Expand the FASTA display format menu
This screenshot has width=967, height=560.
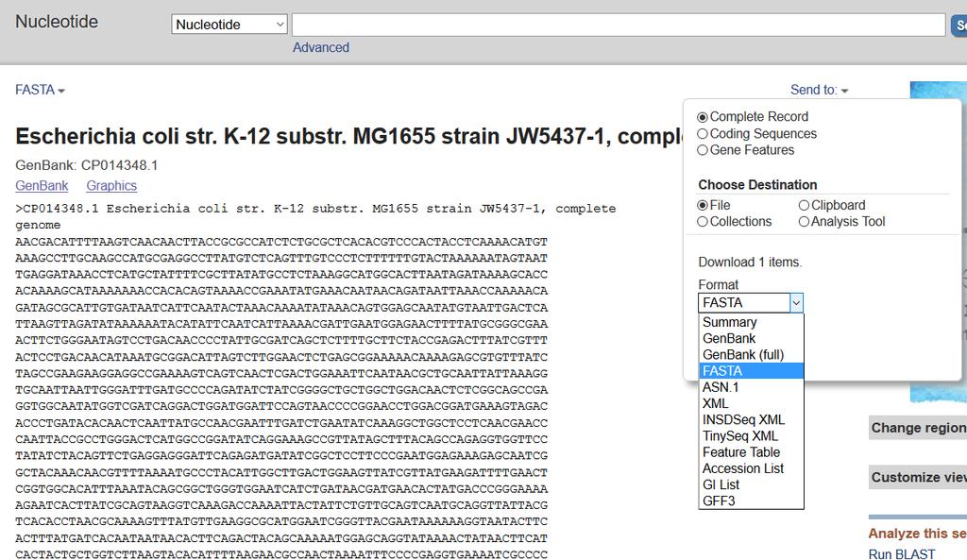pos(40,90)
